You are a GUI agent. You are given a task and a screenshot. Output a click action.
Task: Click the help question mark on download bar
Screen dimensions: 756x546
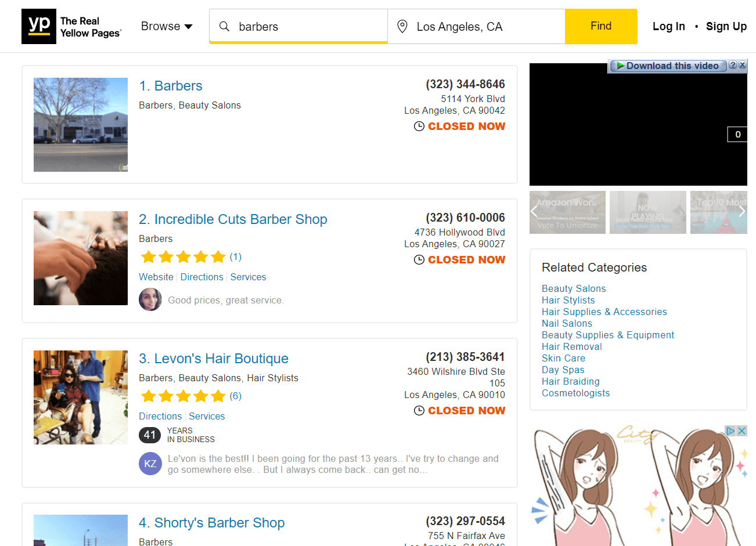733,65
